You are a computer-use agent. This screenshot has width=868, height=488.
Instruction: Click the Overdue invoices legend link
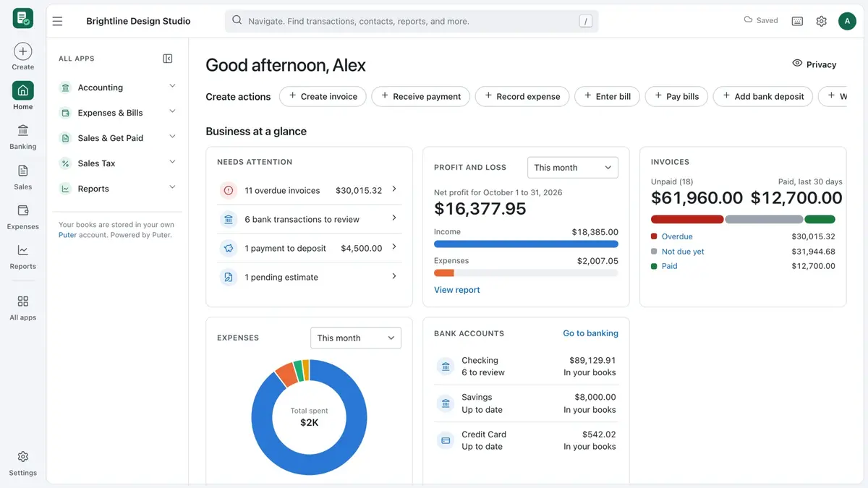coord(677,236)
